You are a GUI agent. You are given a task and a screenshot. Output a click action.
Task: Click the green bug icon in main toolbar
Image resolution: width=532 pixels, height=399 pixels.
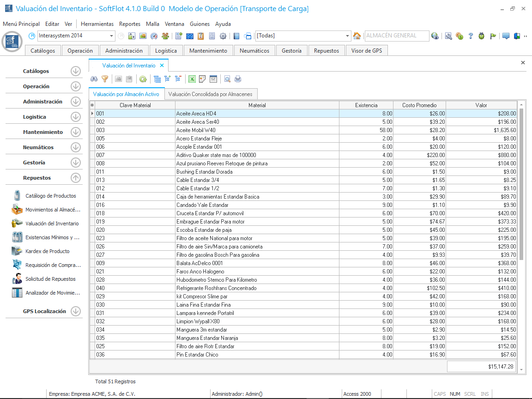pyautogui.click(x=481, y=36)
